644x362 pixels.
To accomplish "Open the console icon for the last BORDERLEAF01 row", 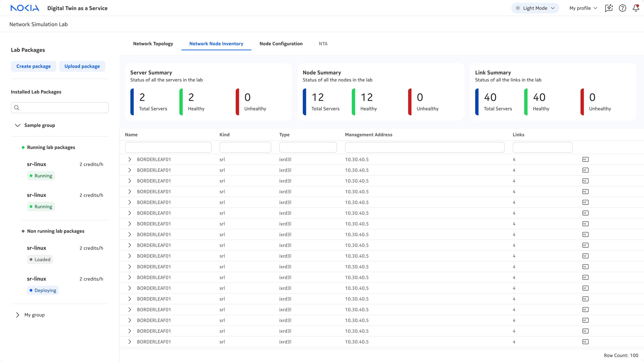I will 585,342.
